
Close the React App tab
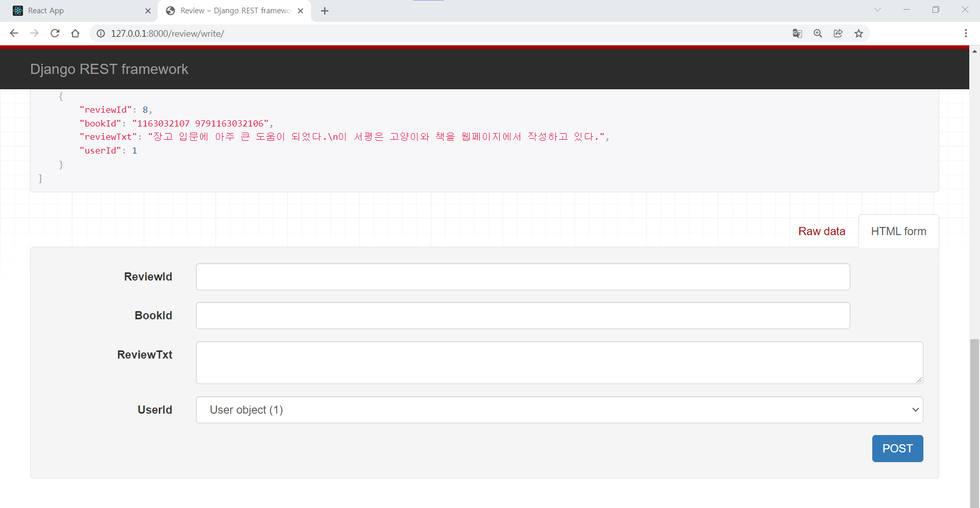tap(148, 11)
